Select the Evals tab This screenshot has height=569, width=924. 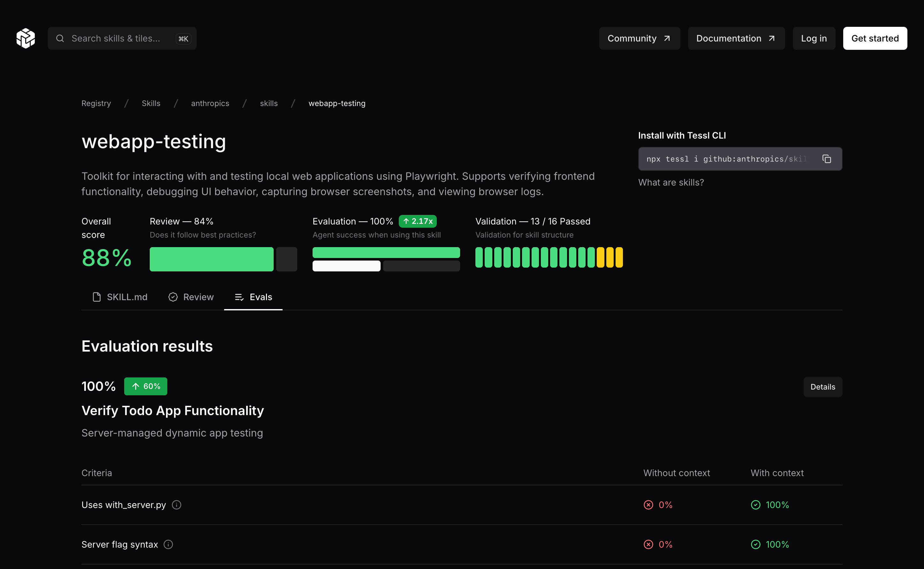click(x=253, y=297)
